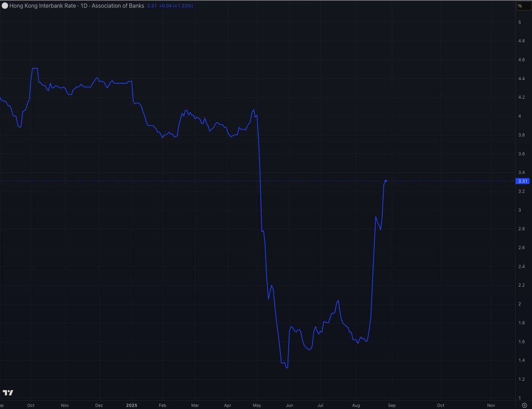532x409 pixels.
Task: Click the Hong Kong Interbank Rate title
Action: (x=43, y=6)
